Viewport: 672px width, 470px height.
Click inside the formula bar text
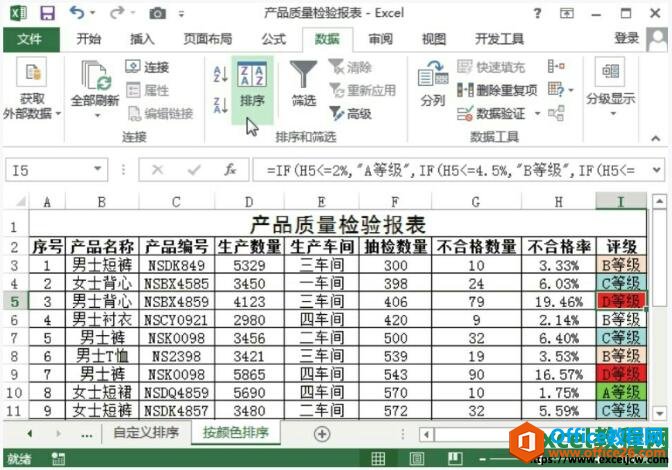pyautogui.click(x=450, y=170)
